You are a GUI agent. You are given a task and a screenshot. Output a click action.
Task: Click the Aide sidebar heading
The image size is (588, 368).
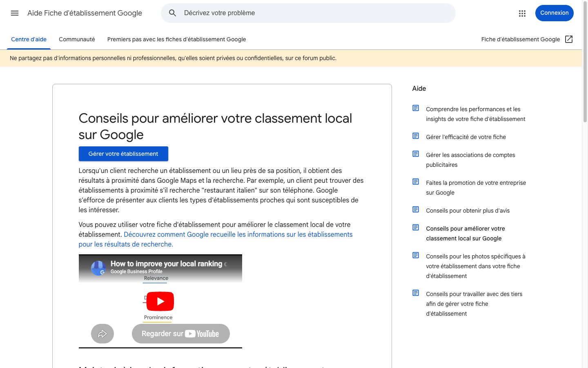(419, 88)
